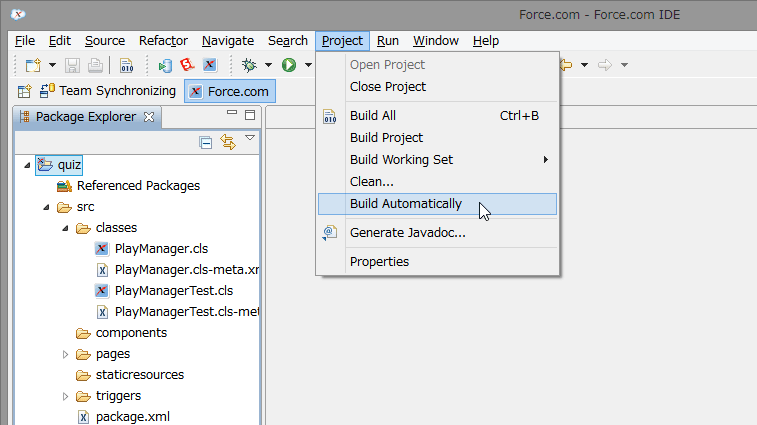Choose Clean... menu entry
This screenshot has height=425, width=757.
click(437, 182)
